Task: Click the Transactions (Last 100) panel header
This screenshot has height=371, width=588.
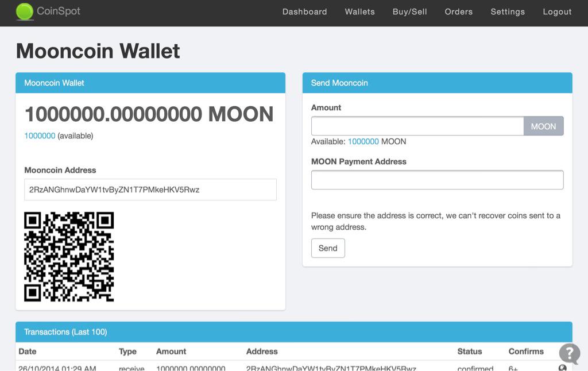Action: 294,332
